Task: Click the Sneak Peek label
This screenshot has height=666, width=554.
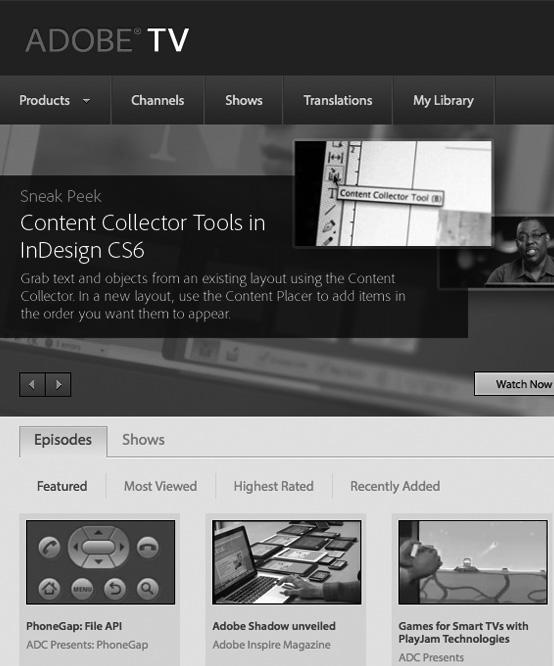Action: pos(61,196)
